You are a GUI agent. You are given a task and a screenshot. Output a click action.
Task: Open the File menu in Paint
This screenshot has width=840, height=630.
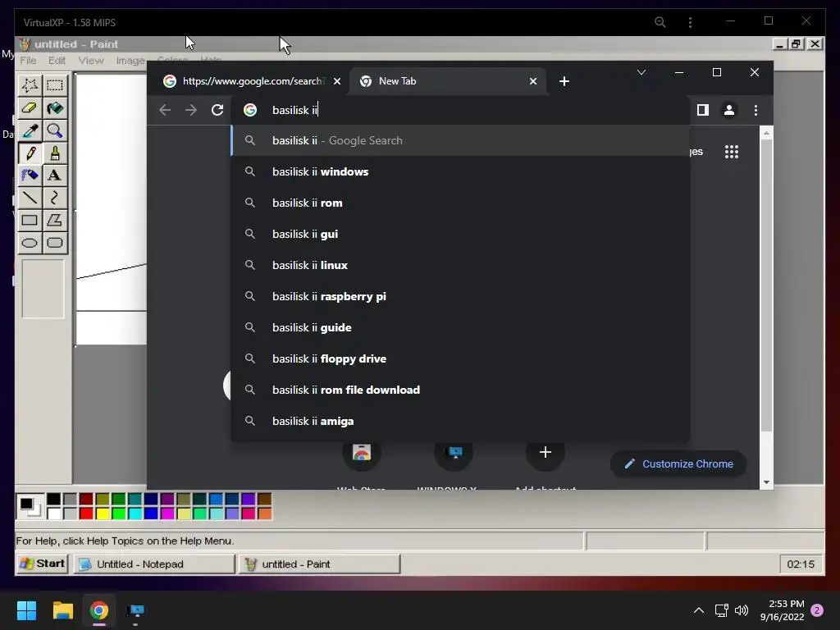[x=28, y=61]
